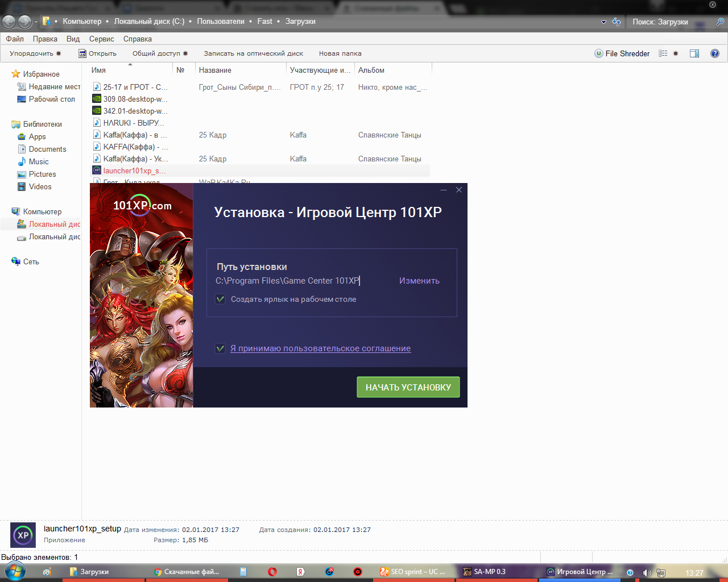
Task: Open recent locations dropdown next to navigation arrows
Action: click(x=36, y=22)
